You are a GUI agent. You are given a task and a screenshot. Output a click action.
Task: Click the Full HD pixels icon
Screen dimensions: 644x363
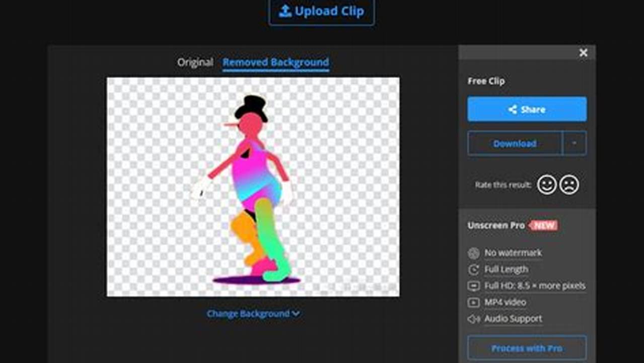(472, 286)
